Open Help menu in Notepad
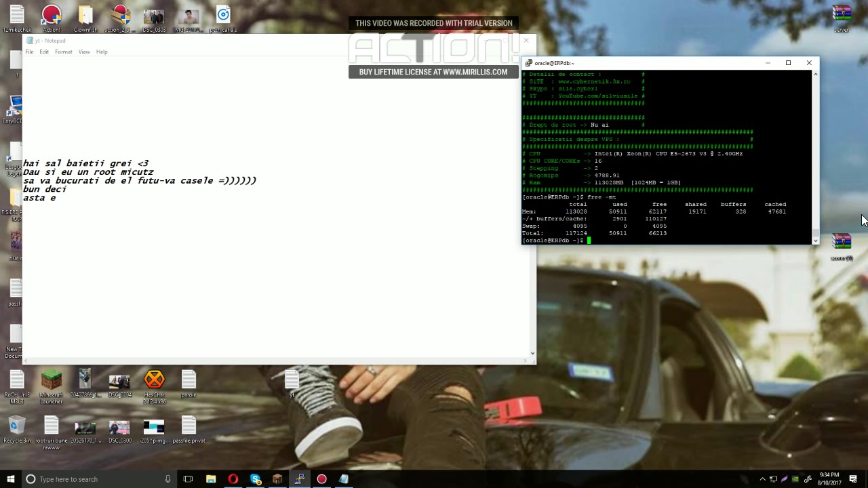This screenshot has height=488, width=868. tap(102, 52)
